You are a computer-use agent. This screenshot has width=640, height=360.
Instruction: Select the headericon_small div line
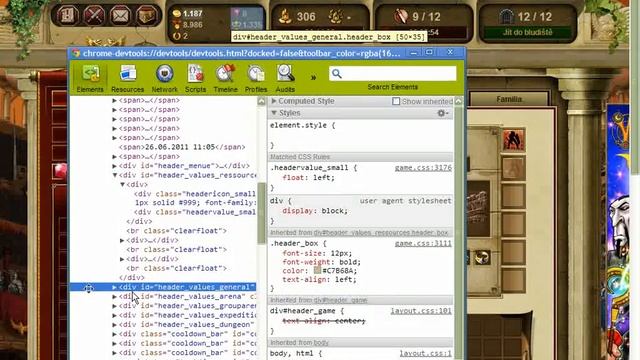tap(195, 194)
